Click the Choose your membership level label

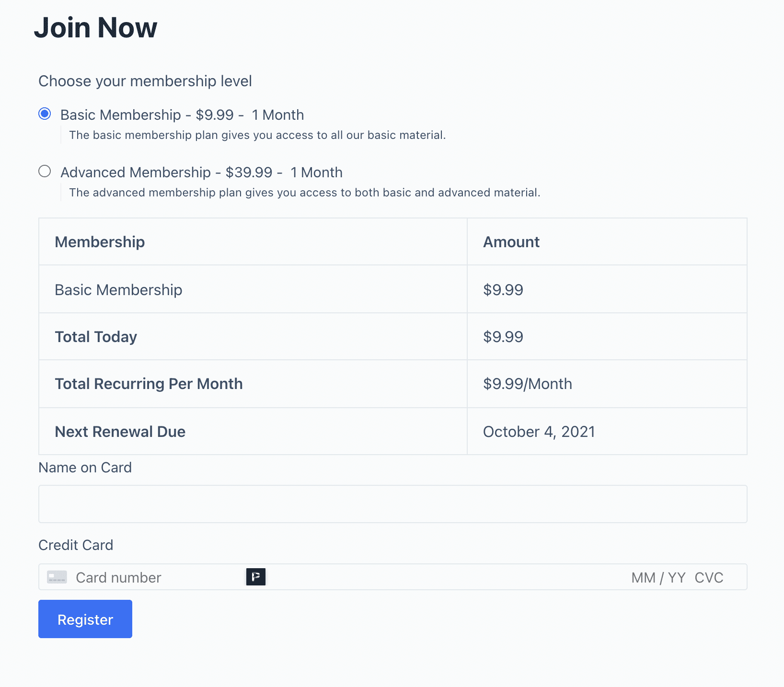click(145, 80)
